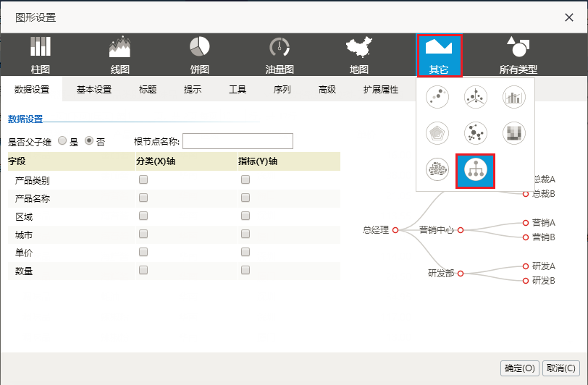
Task: Select the 线图 line chart type
Action: coord(119,55)
